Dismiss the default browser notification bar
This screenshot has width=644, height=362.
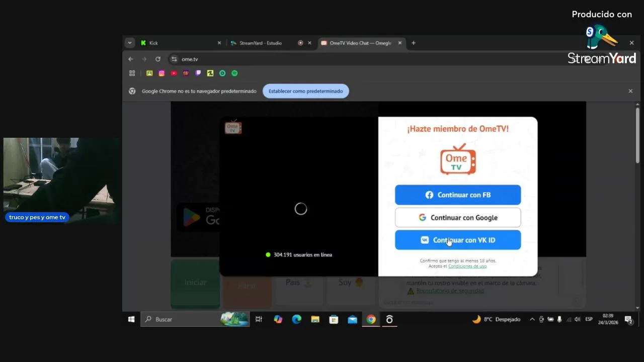(630, 91)
